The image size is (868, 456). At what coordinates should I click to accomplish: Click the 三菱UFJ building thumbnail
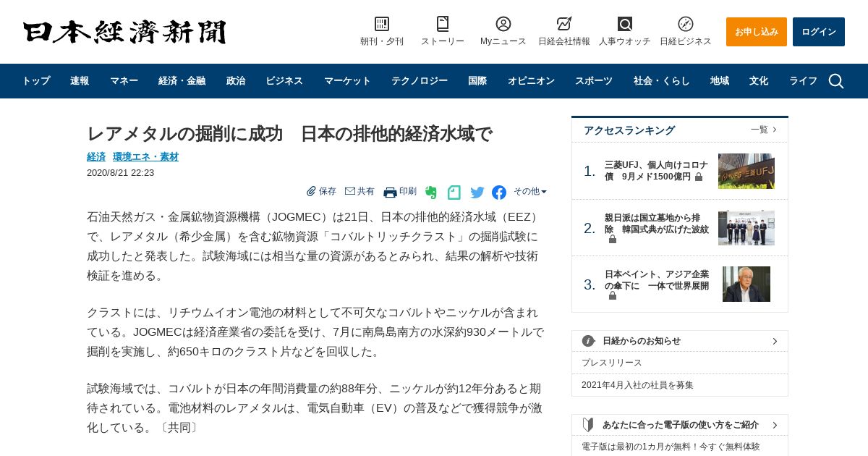(746, 171)
